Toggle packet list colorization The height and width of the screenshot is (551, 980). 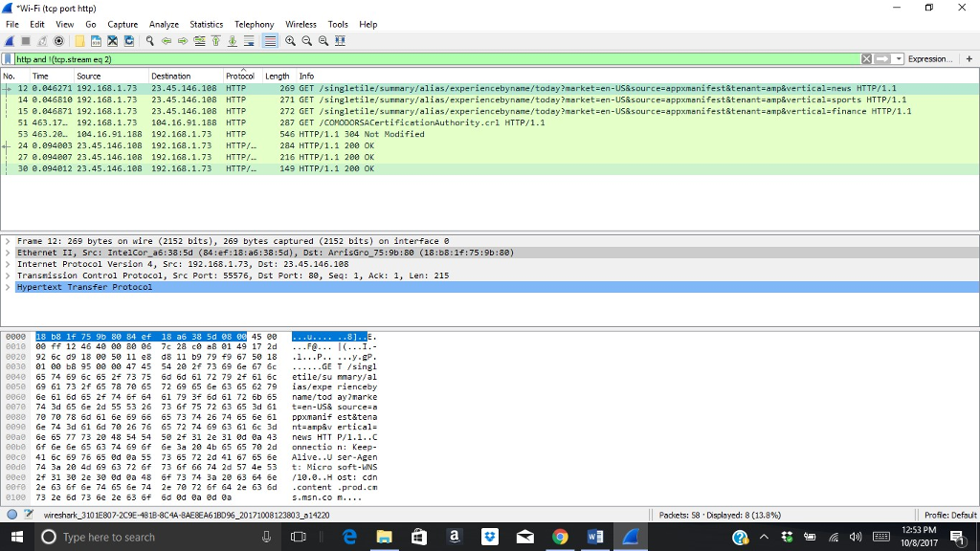[x=271, y=40]
